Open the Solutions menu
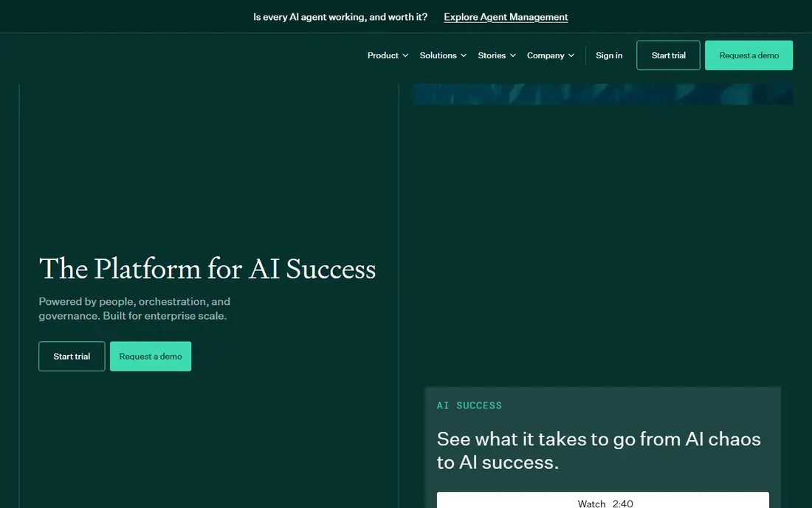Screen dimensions: 812x508 coord(438,55)
